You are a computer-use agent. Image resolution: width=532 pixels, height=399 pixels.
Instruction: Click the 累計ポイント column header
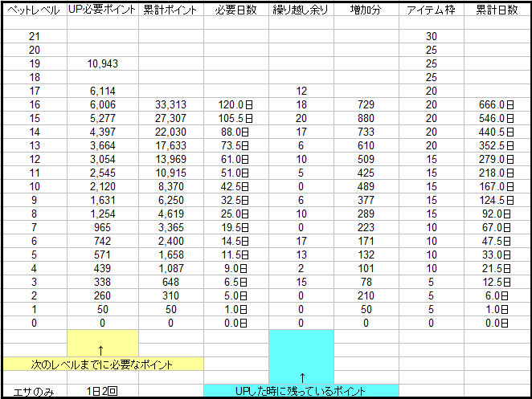170,10
